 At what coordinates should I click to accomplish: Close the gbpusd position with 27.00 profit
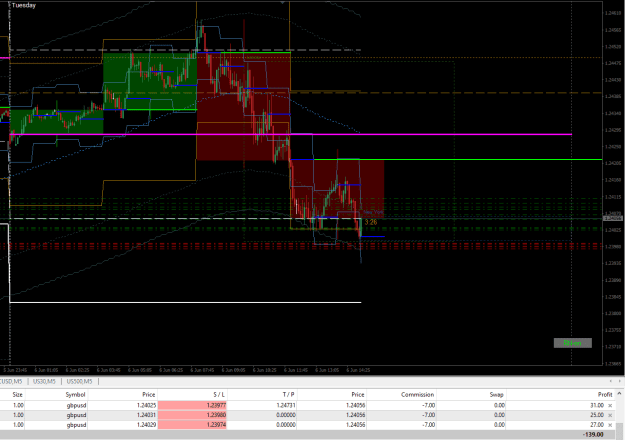610,425
